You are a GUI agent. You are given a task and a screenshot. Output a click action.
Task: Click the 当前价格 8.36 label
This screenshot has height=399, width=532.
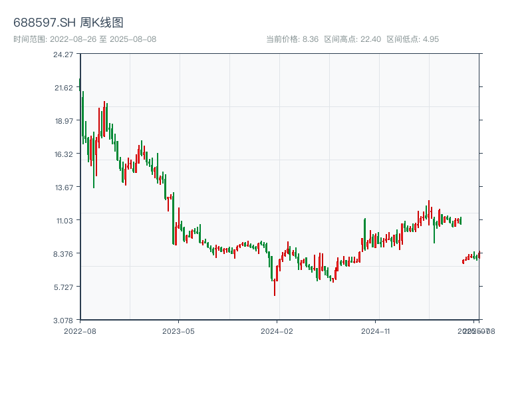[292, 39]
